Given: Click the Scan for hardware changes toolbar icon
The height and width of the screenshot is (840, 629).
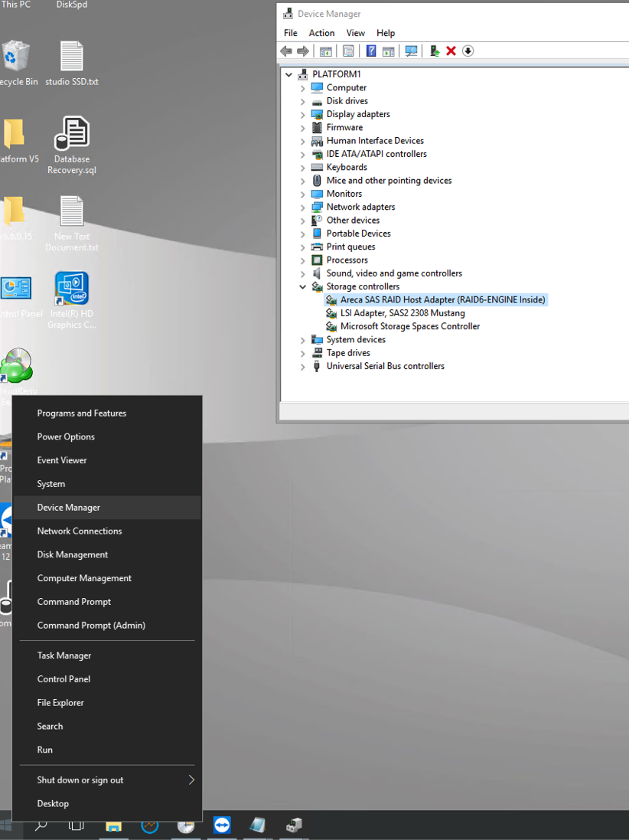Looking at the screenshot, I should coord(411,51).
